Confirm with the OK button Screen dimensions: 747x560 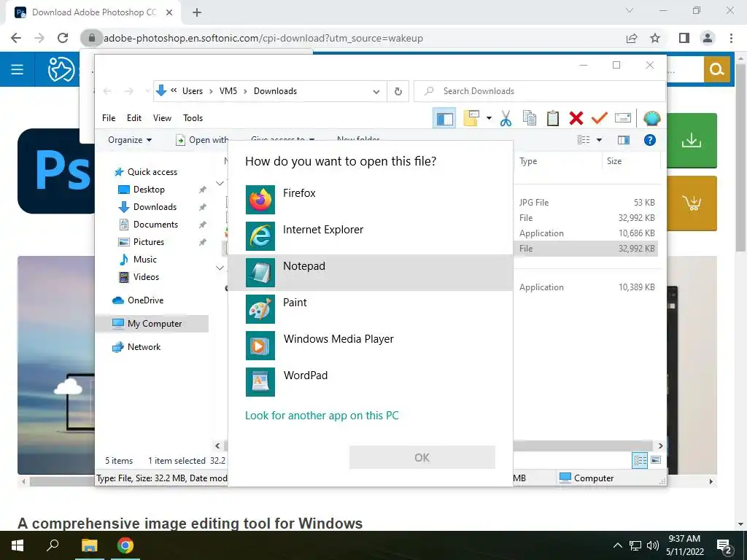pyautogui.click(x=422, y=458)
